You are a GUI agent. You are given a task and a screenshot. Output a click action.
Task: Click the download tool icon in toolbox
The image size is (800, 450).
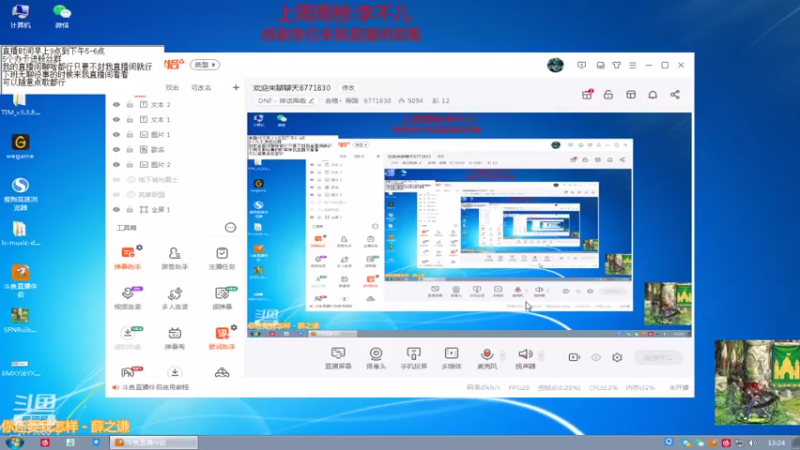174,372
